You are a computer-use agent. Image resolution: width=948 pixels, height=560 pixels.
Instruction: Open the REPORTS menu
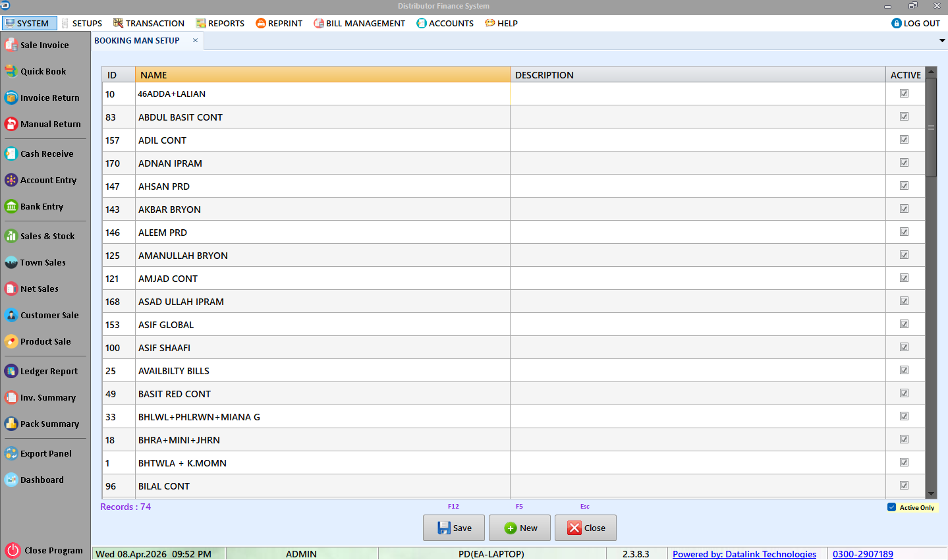point(220,23)
